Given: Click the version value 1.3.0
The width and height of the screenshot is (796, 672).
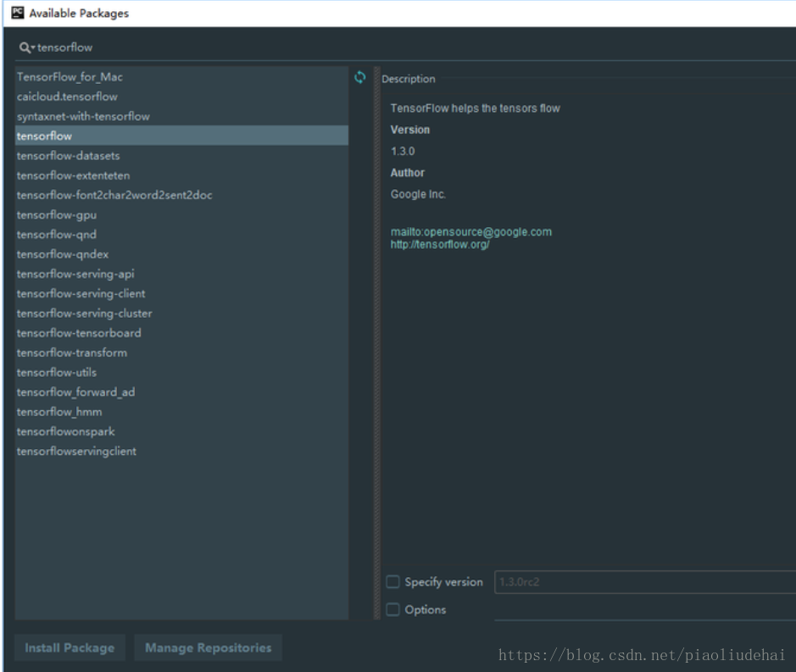Looking at the screenshot, I should click(x=403, y=151).
